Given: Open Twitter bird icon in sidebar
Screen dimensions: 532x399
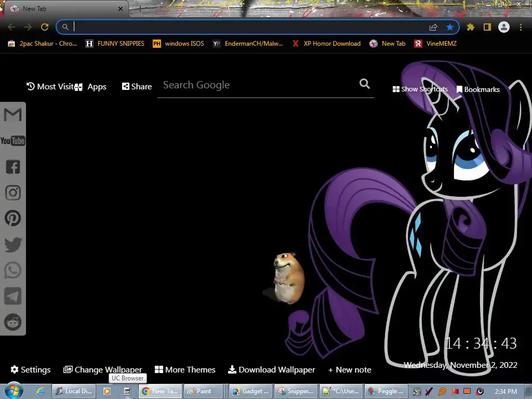Looking at the screenshot, I should 13,245.
